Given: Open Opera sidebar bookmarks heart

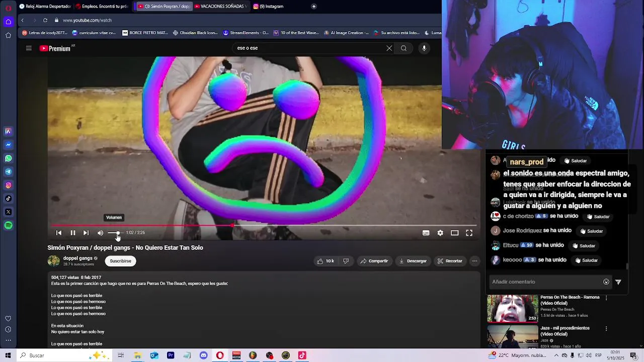Looking at the screenshot, I should (x=8, y=319).
